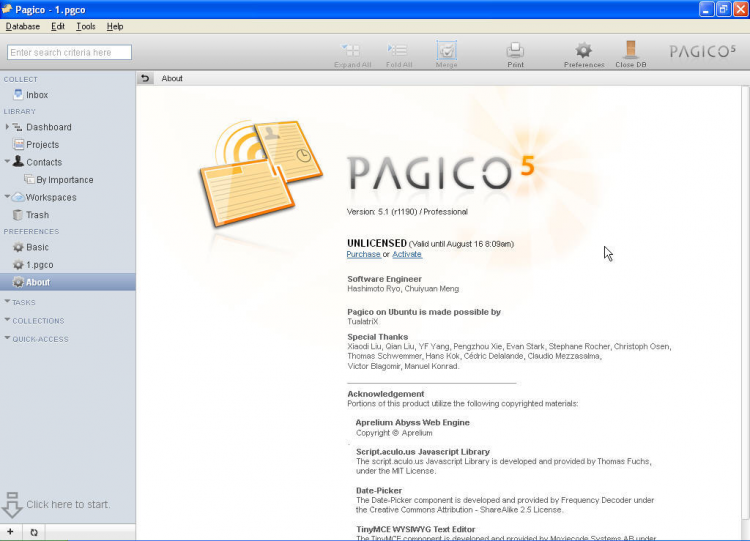This screenshot has height=541, width=750.
Task: Toggle the TASKS section
Action: pos(20,302)
